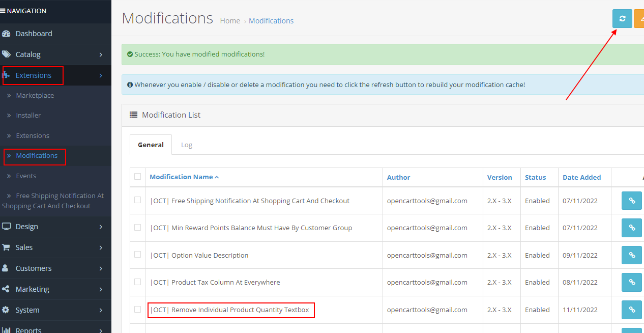Check the select-all checkbox in the table header

(137, 177)
